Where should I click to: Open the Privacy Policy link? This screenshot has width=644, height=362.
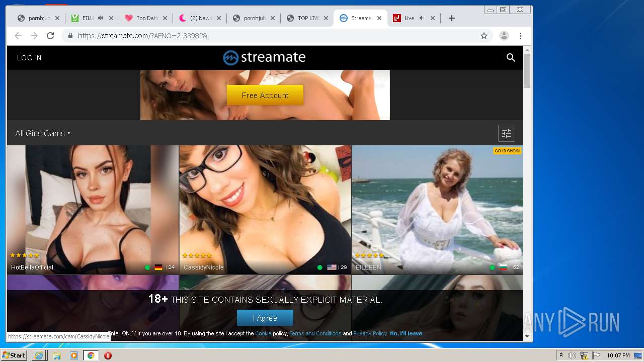(x=370, y=333)
